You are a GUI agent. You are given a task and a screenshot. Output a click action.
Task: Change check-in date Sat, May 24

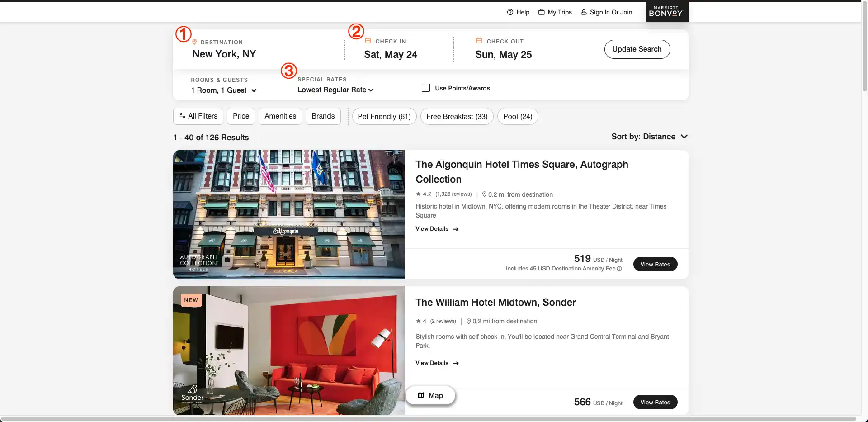pos(391,55)
